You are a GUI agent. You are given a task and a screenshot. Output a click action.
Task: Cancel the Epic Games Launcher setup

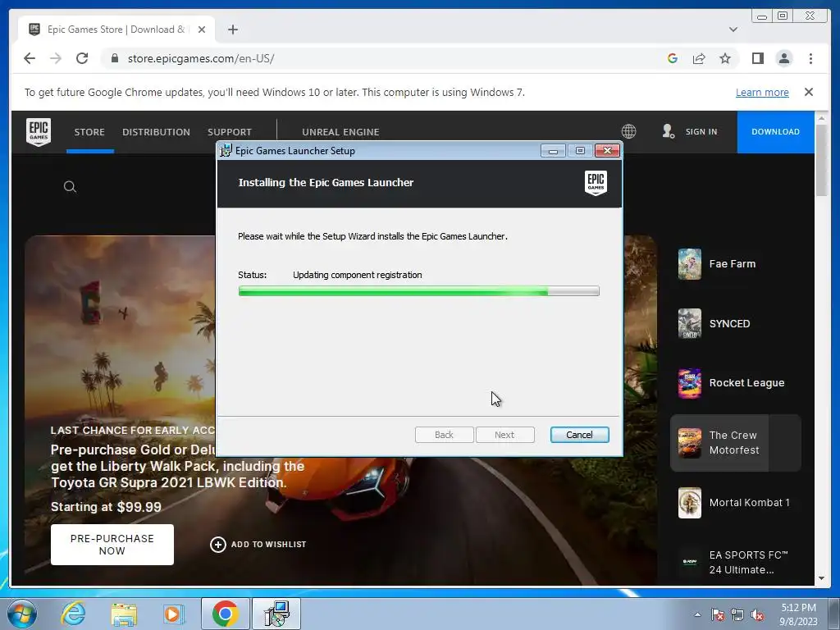[x=579, y=435]
